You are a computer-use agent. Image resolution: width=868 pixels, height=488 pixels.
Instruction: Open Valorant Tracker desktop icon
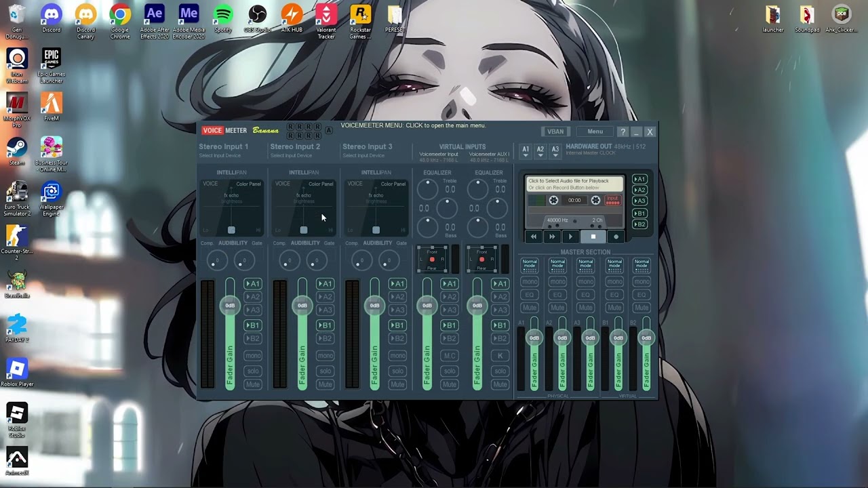(326, 22)
